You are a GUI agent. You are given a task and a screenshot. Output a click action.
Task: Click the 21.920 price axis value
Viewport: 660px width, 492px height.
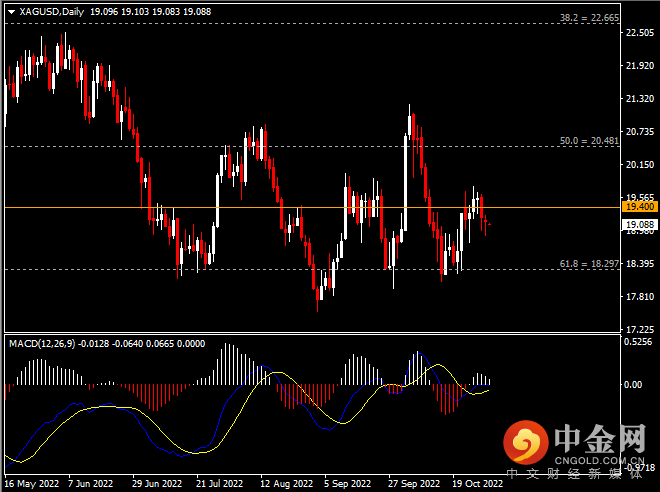pyautogui.click(x=640, y=66)
